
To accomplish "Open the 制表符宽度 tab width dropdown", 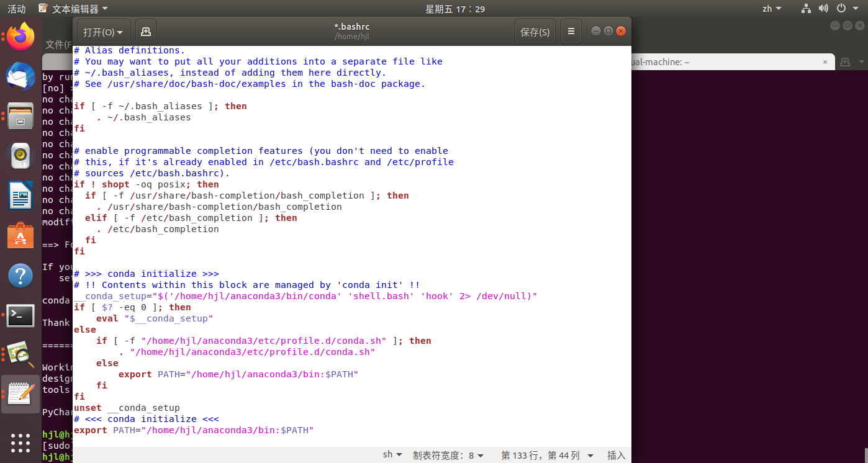I will pos(449,454).
